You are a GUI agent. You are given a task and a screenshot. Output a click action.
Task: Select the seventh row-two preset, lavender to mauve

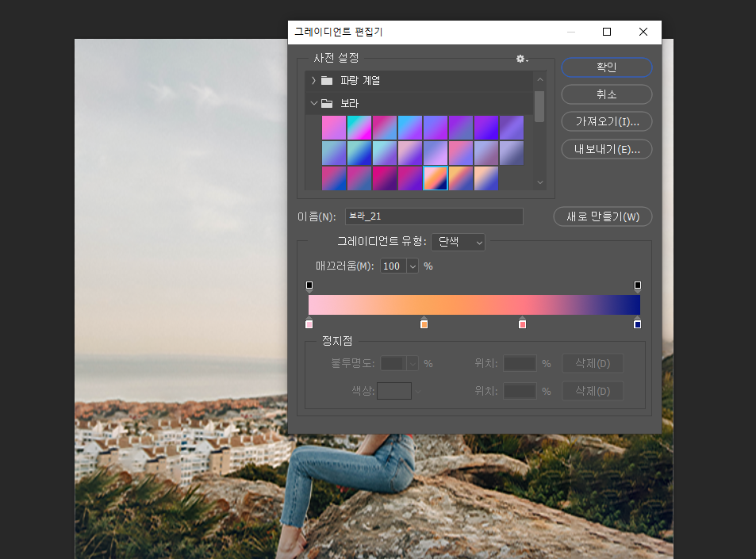pyautogui.click(x=486, y=153)
